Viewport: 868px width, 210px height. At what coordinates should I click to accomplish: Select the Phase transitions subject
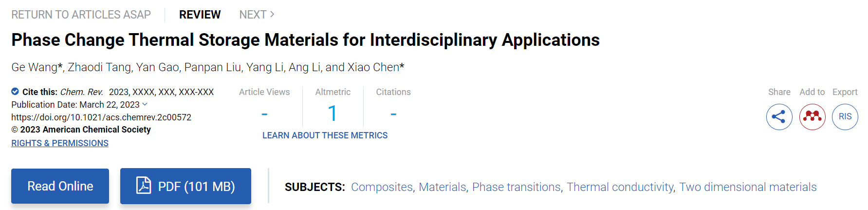(x=517, y=187)
